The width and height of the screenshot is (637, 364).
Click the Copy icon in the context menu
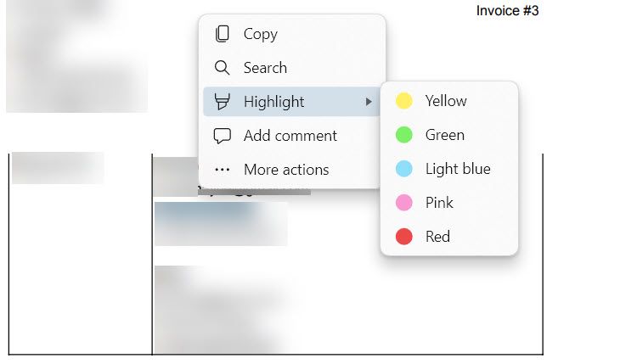223,34
